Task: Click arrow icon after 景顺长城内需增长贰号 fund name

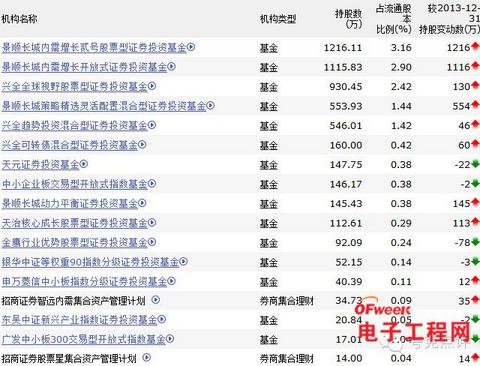Action: (x=191, y=47)
